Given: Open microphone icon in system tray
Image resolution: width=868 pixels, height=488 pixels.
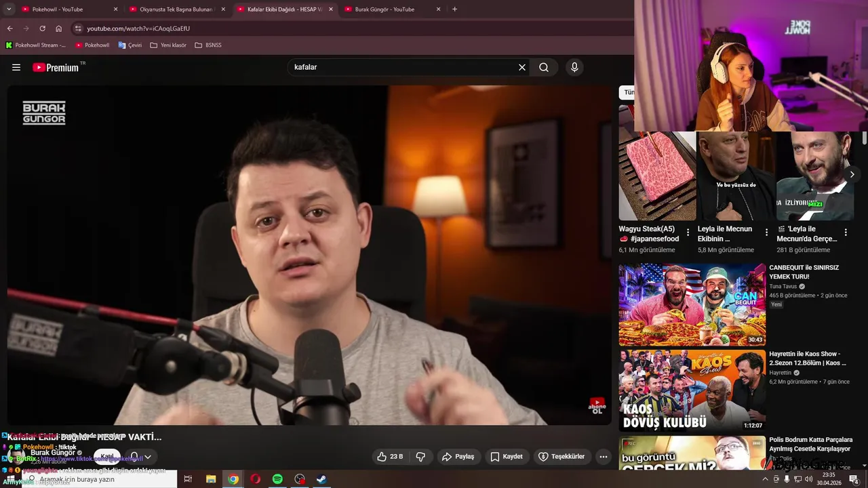Looking at the screenshot, I should click(x=787, y=479).
